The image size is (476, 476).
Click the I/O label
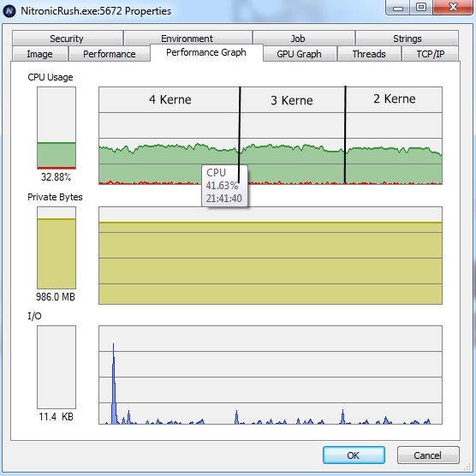pos(34,316)
